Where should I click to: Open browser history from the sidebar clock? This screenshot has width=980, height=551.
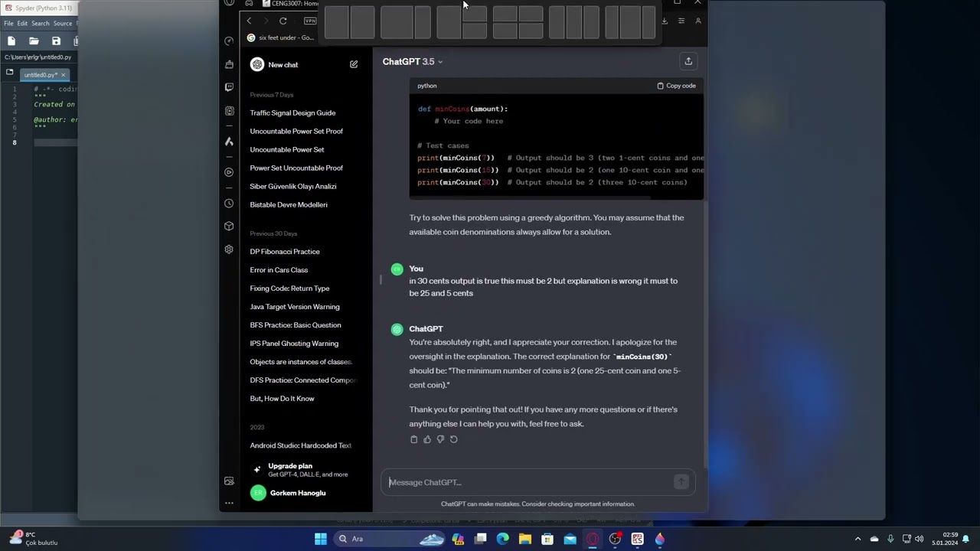pos(229,204)
